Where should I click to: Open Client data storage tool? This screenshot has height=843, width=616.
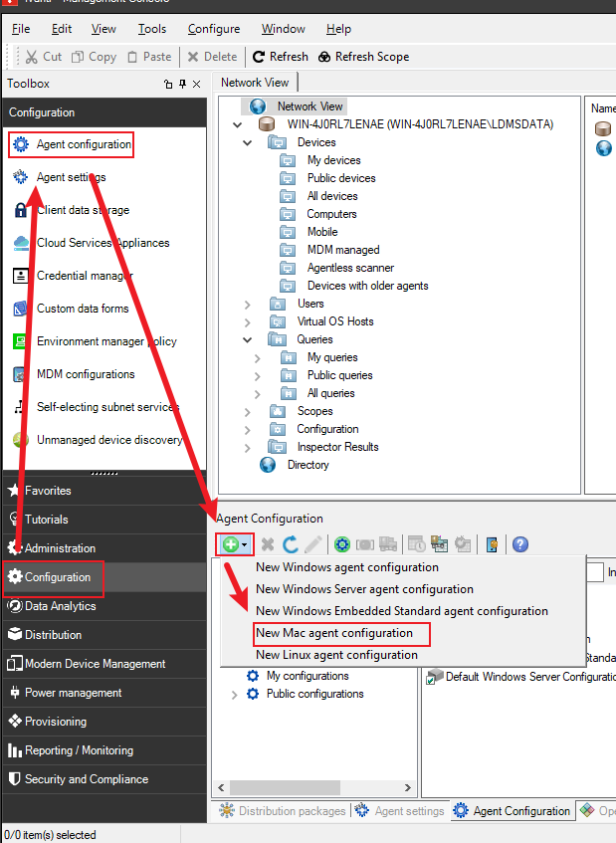coord(83,210)
